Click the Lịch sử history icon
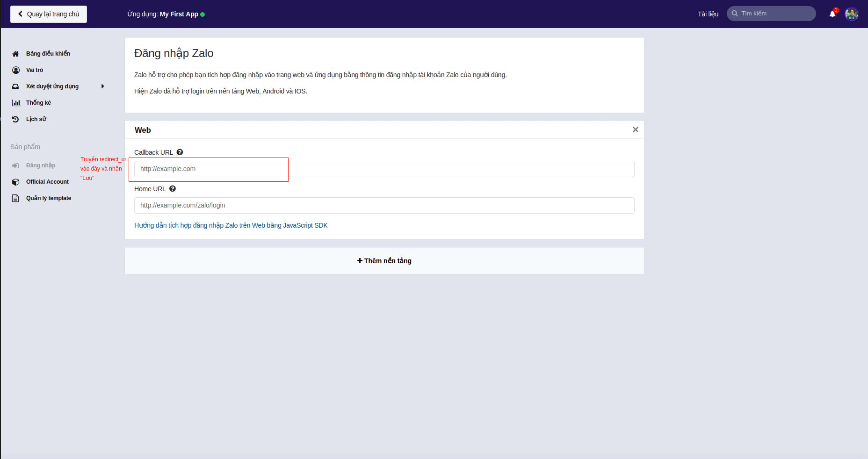868x459 pixels. coord(15,119)
